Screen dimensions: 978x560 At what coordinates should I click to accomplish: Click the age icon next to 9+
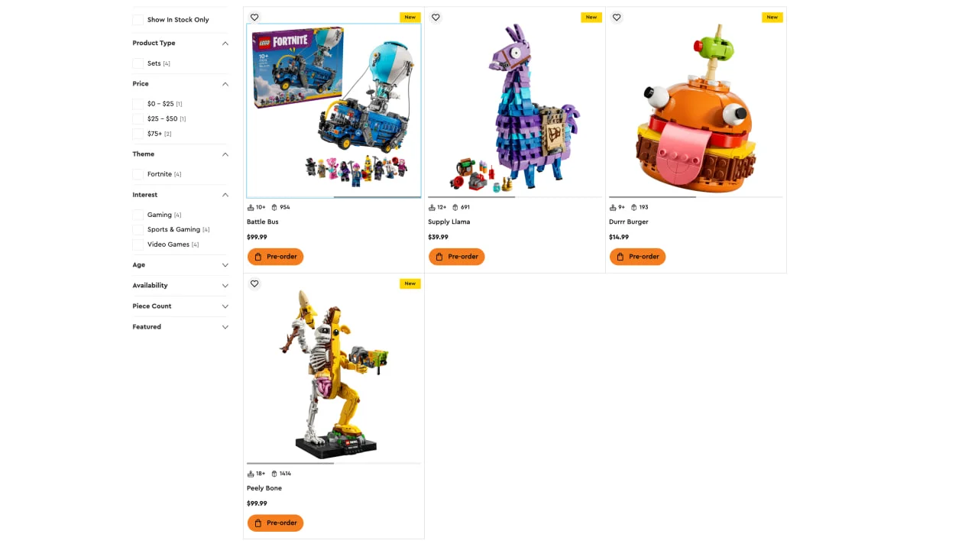pos(613,207)
